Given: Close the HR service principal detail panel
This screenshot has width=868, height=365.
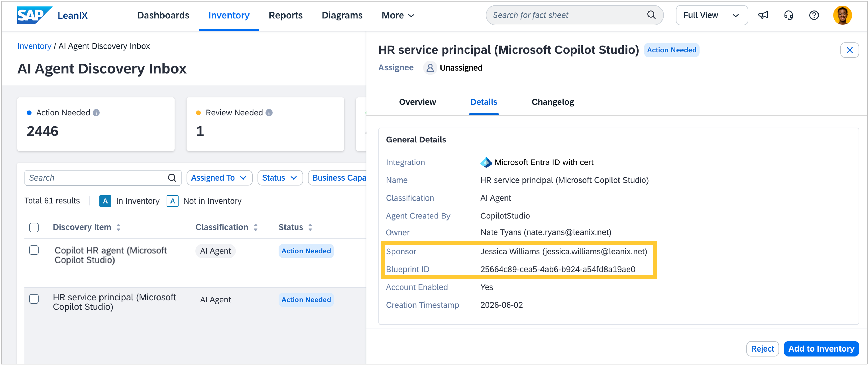Looking at the screenshot, I should tap(849, 50).
